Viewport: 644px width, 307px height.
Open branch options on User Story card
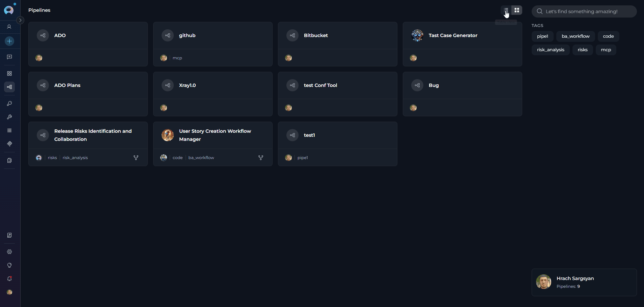pos(261,157)
